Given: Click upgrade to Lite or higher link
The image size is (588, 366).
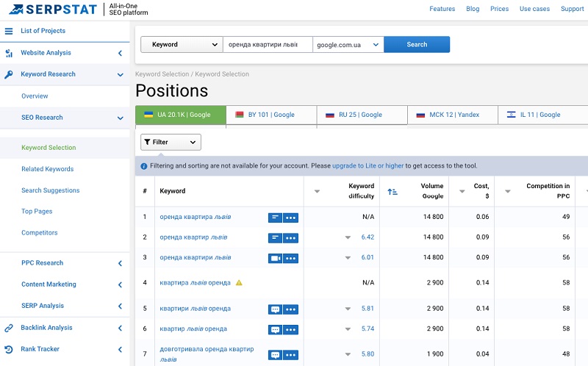Looking at the screenshot, I should [x=368, y=166].
